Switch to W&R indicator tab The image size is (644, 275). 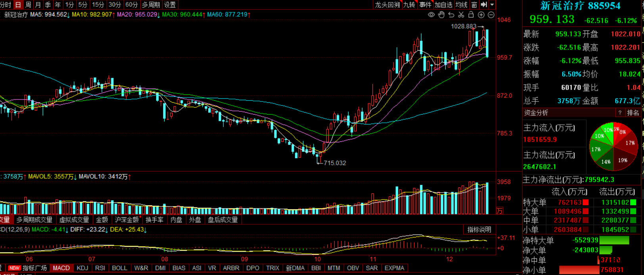point(141,268)
